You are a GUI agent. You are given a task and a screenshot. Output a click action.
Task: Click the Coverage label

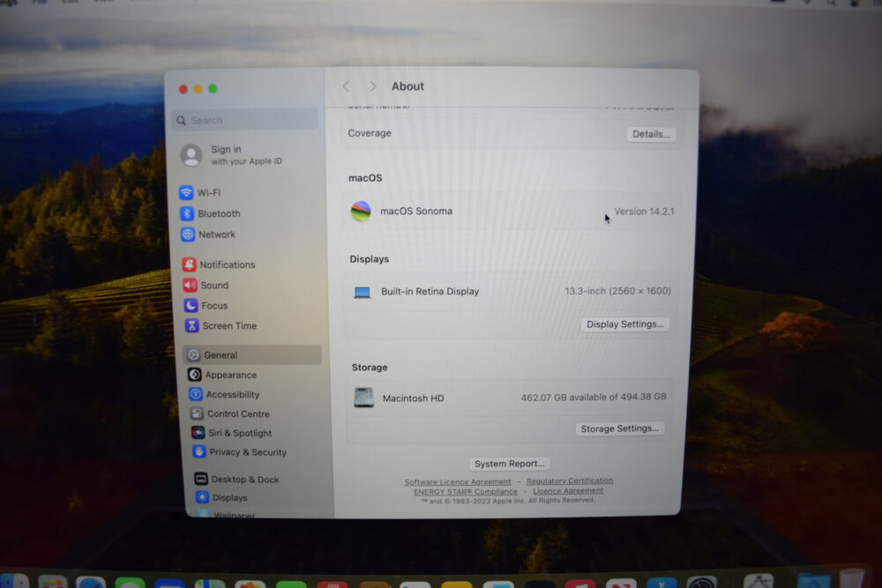(x=370, y=133)
